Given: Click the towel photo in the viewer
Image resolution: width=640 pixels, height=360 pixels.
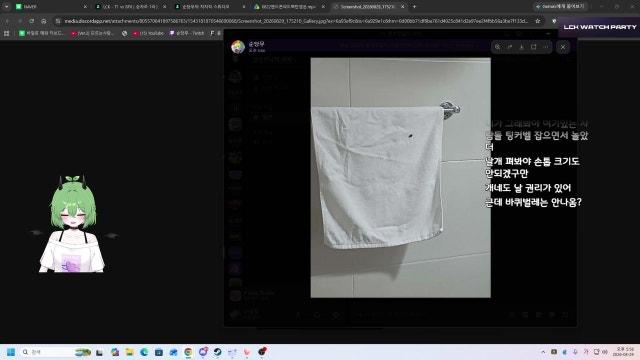Looking at the screenshot, I should [x=400, y=178].
